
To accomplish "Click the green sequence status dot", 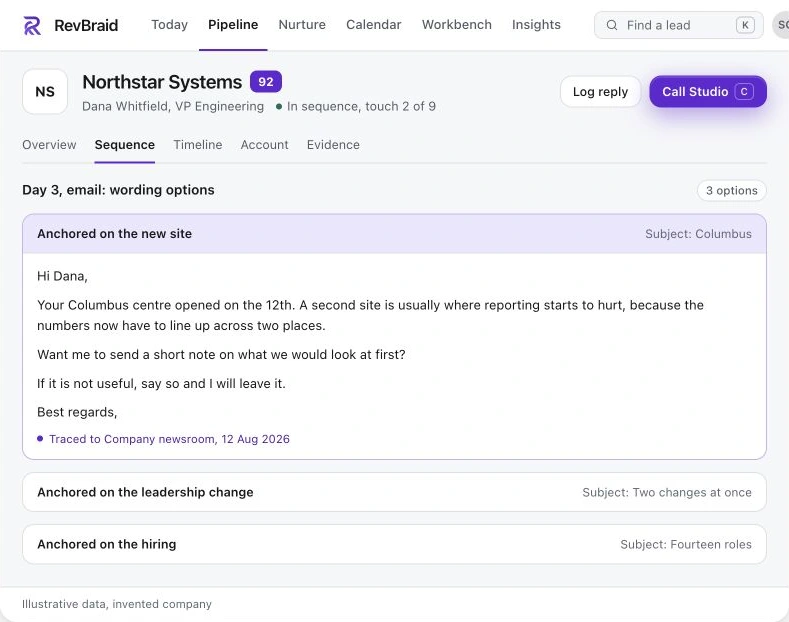I will tap(279, 107).
